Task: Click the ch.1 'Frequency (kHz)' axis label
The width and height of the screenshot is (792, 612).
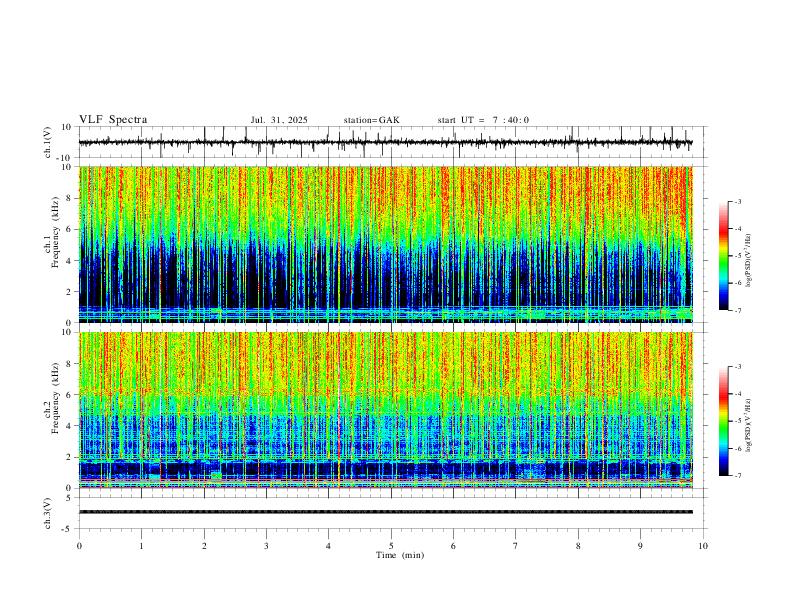Action: click(x=55, y=231)
